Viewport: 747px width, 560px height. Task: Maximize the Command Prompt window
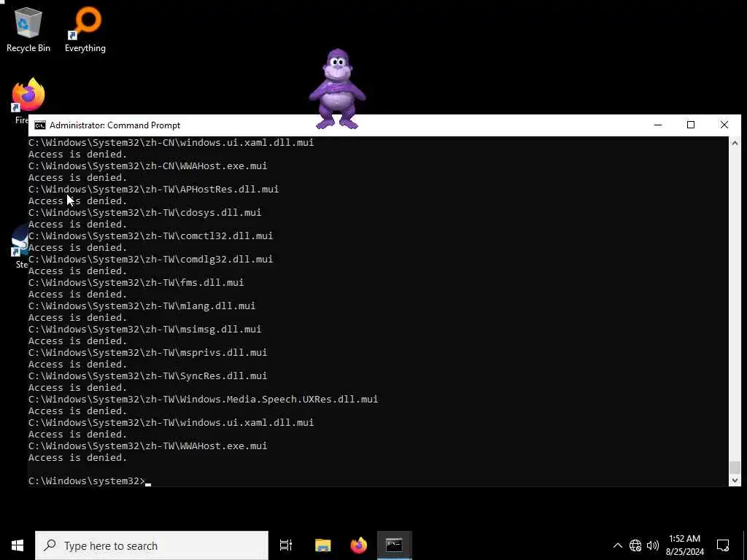click(x=691, y=125)
